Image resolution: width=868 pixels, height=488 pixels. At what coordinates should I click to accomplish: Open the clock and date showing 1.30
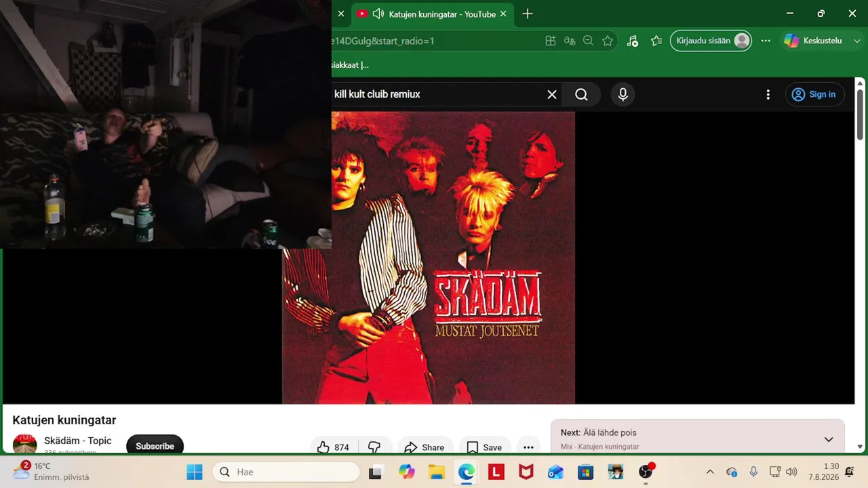click(824, 472)
